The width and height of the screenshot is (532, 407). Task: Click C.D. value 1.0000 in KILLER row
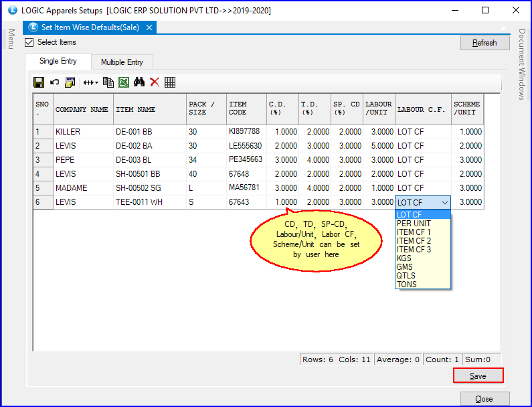tap(282, 132)
